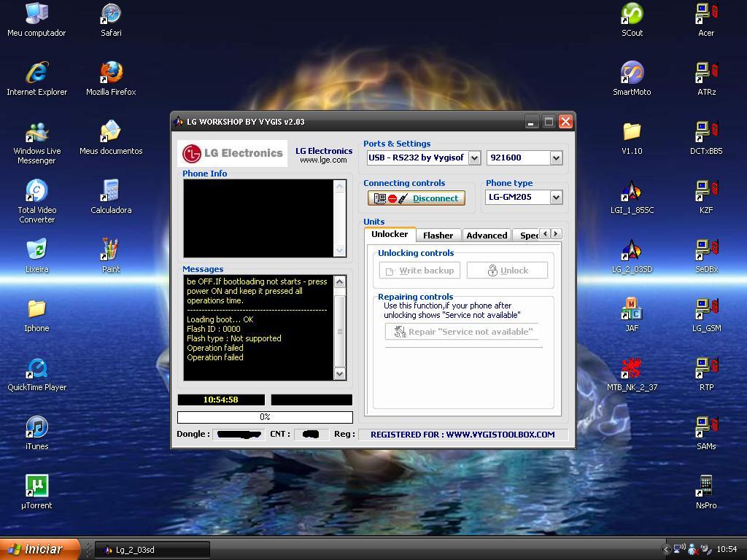
Task: Launch µTorrent desktop icon
Action: (x=36, y=492)
